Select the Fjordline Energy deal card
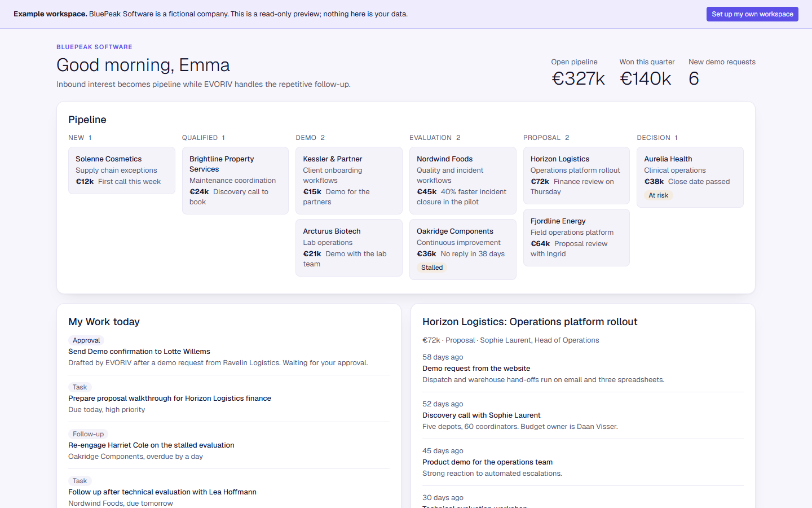Image resolution: width=812 pixels, height=508 pixels. coord(576,238)
